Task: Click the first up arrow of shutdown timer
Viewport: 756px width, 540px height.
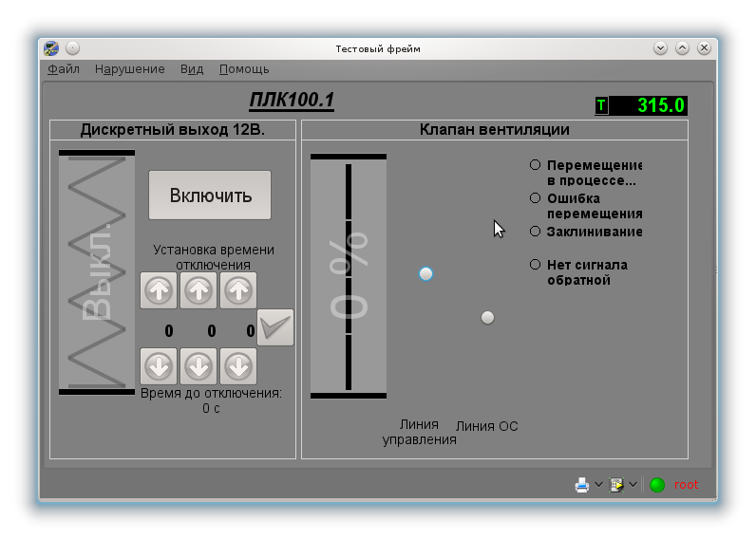Action: point(159,290)
